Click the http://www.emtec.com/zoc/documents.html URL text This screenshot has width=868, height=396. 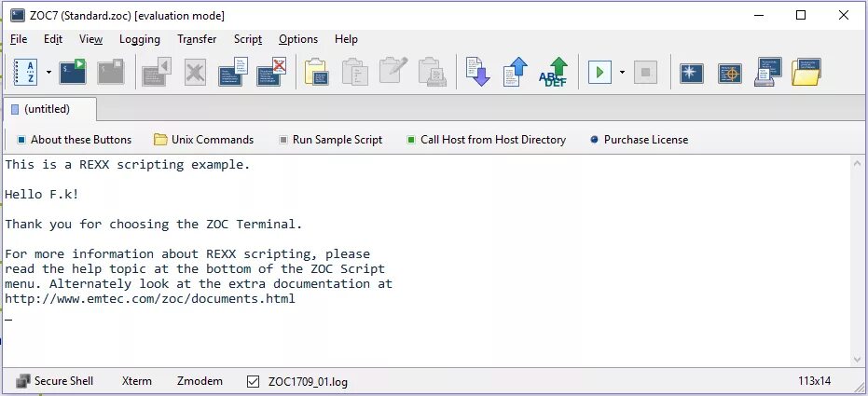pyautogui.click(x=150, y=299)
